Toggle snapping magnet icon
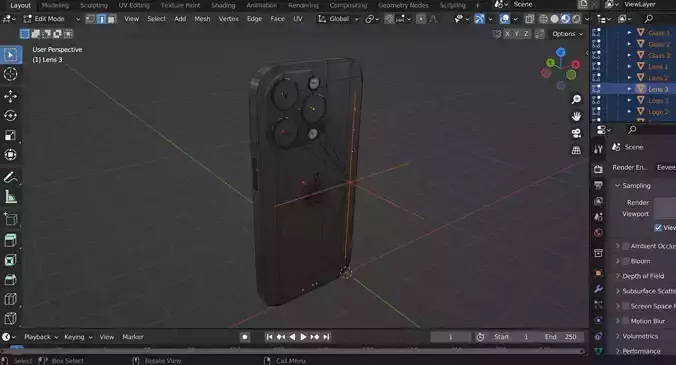Viewport: 676px width, 365px height. [x=389, y=19]
